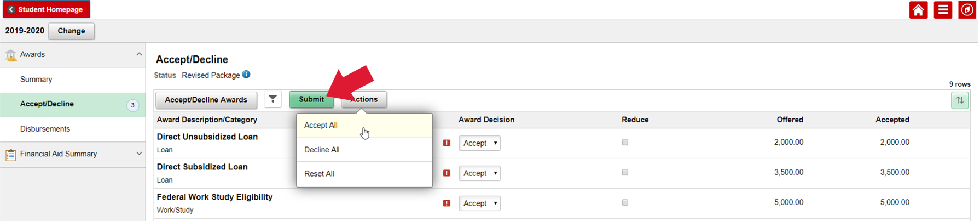Click Federal Work Study red alert icon
The height and width of the screenshot is (221, 980).
pos(446,203)
